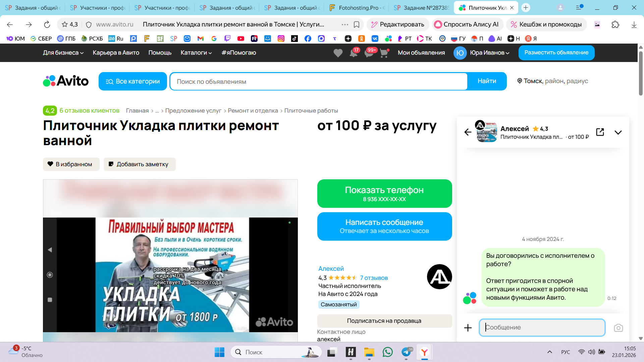Open the favorites heart icon in header
644x362 pixels.
[x=338, y=53]
